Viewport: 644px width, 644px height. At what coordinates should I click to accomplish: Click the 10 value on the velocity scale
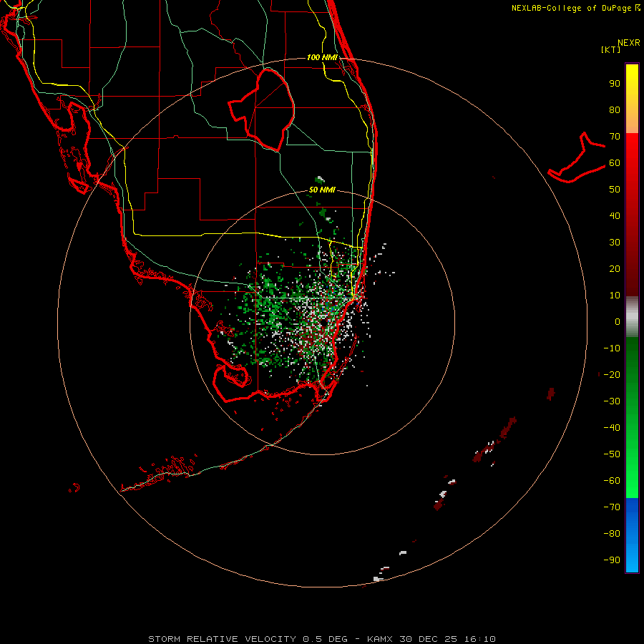pos(615,296)
